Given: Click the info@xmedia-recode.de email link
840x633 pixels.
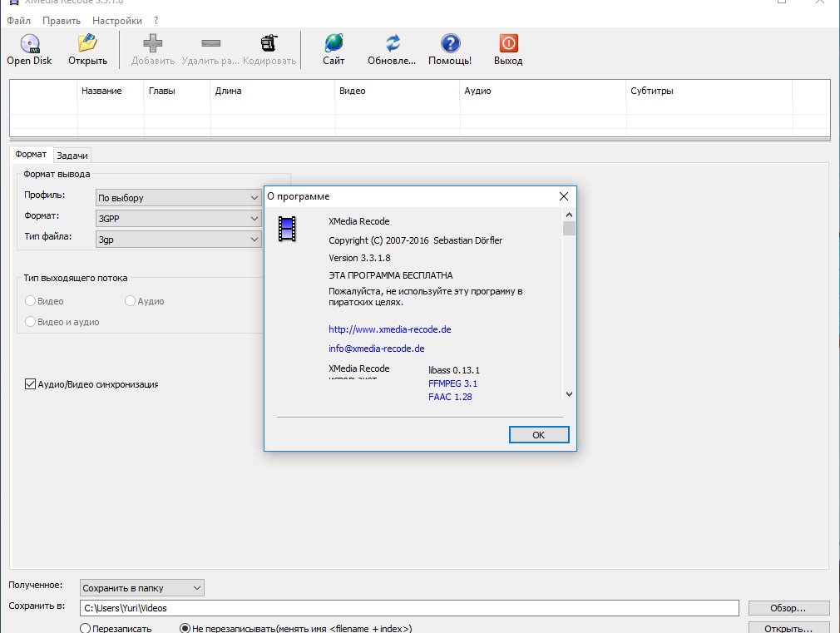Looking at the screenshot, I should (x=376, y=349).
